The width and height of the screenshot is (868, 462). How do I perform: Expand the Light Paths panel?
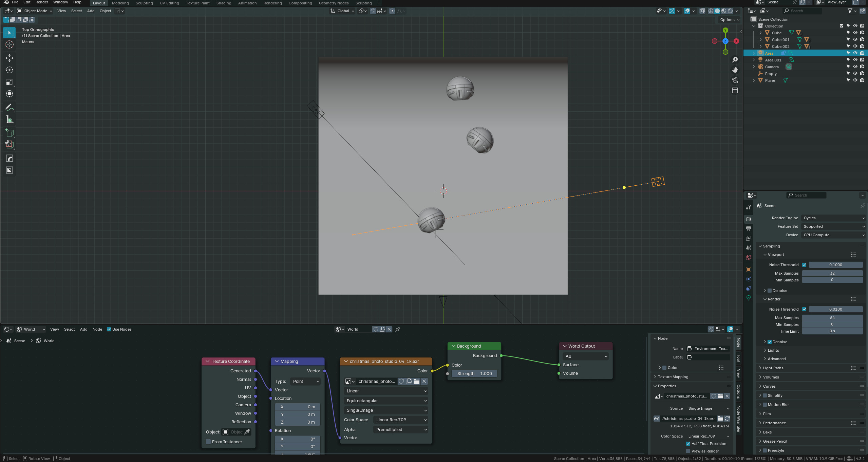[773, 368]
